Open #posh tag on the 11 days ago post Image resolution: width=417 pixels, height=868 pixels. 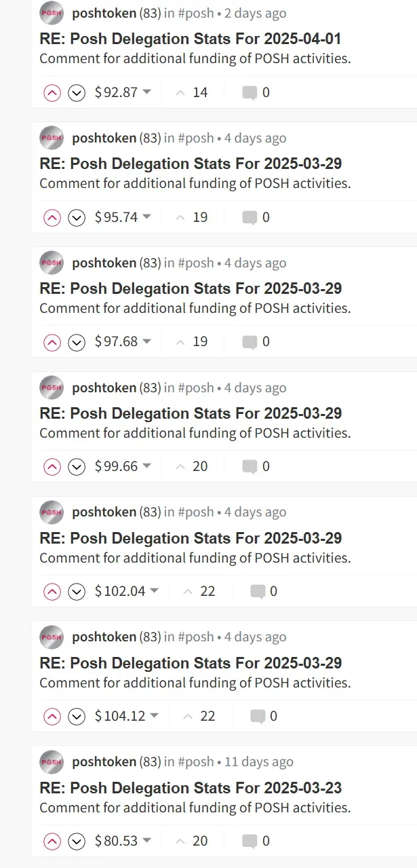coord(196,761)
